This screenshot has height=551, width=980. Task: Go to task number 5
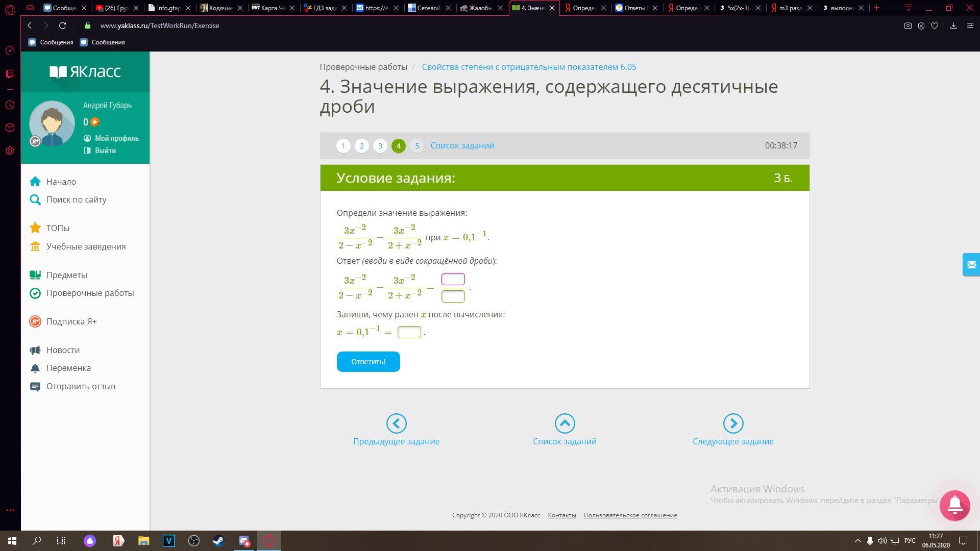tap(416, 146)
